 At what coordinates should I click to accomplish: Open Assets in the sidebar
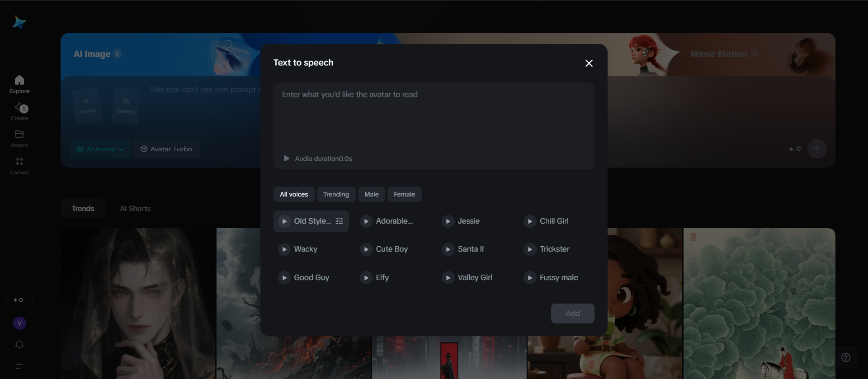tap(19, 139)
